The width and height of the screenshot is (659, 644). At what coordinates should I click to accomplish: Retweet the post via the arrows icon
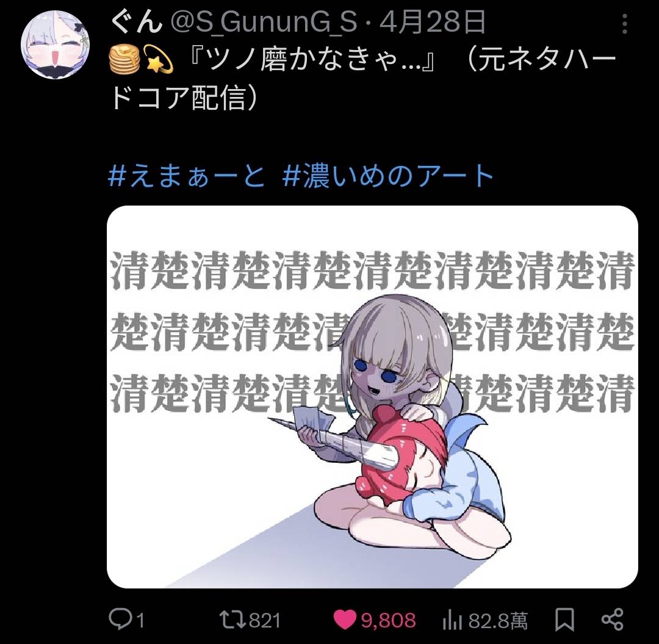[x=233, y=620]
